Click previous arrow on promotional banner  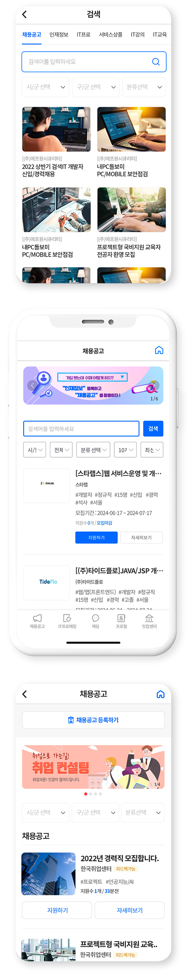pos(32,385)
